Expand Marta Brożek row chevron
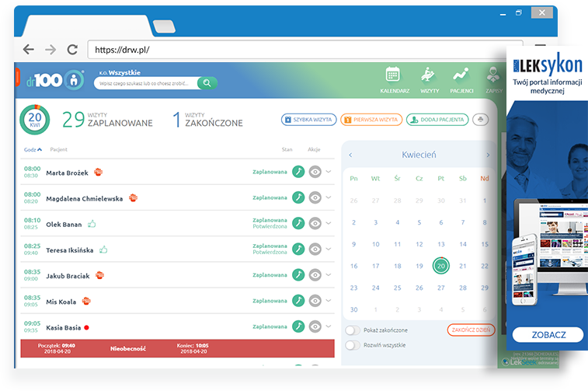Image resolution: width=588 pixels, height=391 pixels. 329,172
